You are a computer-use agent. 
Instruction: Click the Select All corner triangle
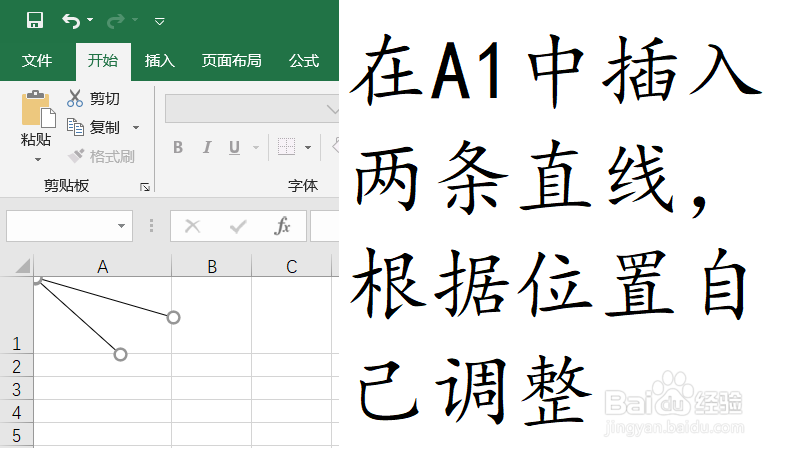[23, 265]
